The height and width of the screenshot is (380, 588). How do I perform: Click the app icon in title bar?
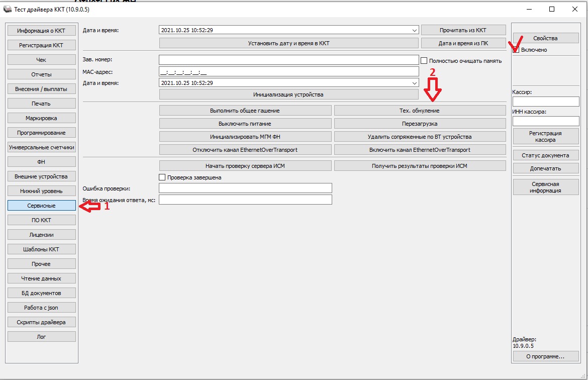pos(7,10)
